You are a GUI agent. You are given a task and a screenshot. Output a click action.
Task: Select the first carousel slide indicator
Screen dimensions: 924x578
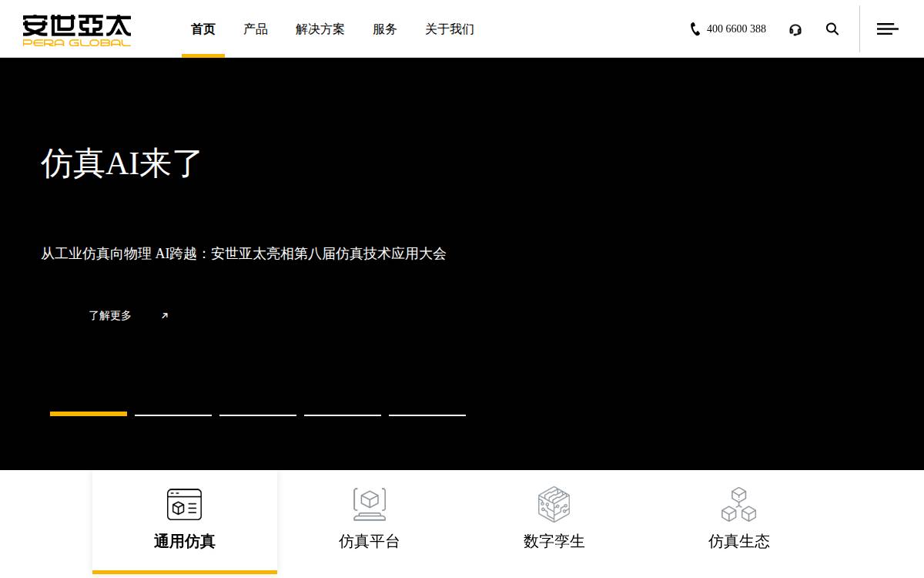[89, 414]
